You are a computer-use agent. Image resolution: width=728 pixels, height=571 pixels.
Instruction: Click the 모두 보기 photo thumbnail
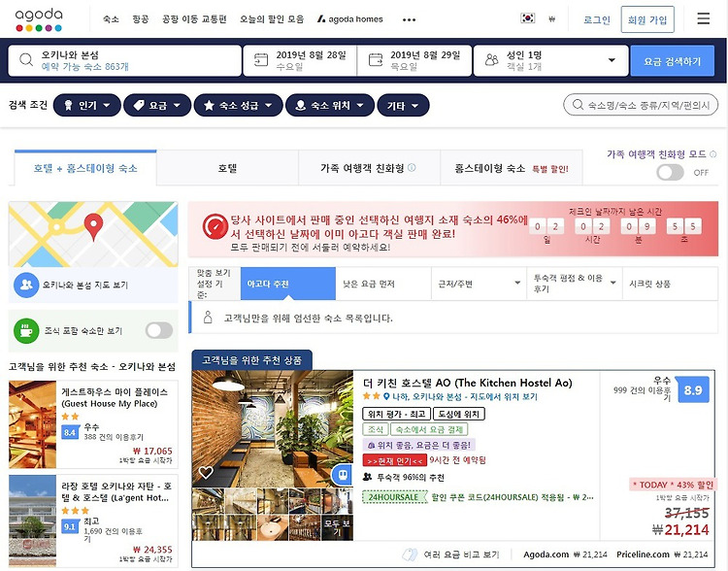(x=337, y=527)
